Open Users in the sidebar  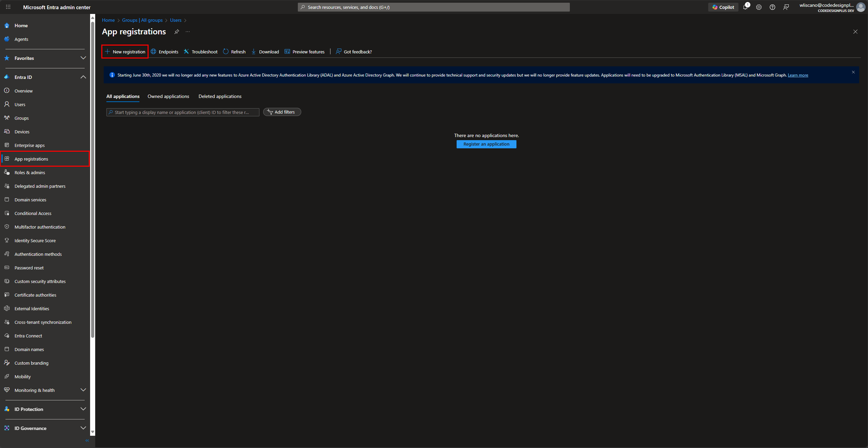coord(45,104)
